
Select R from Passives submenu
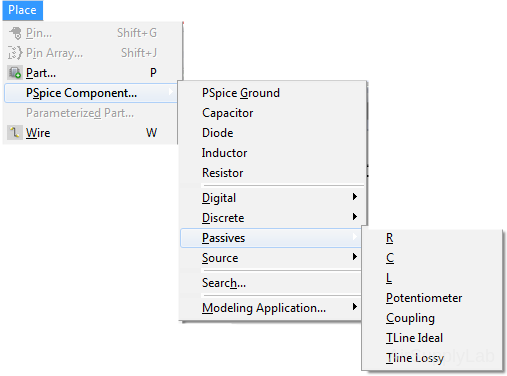(432, 238)
